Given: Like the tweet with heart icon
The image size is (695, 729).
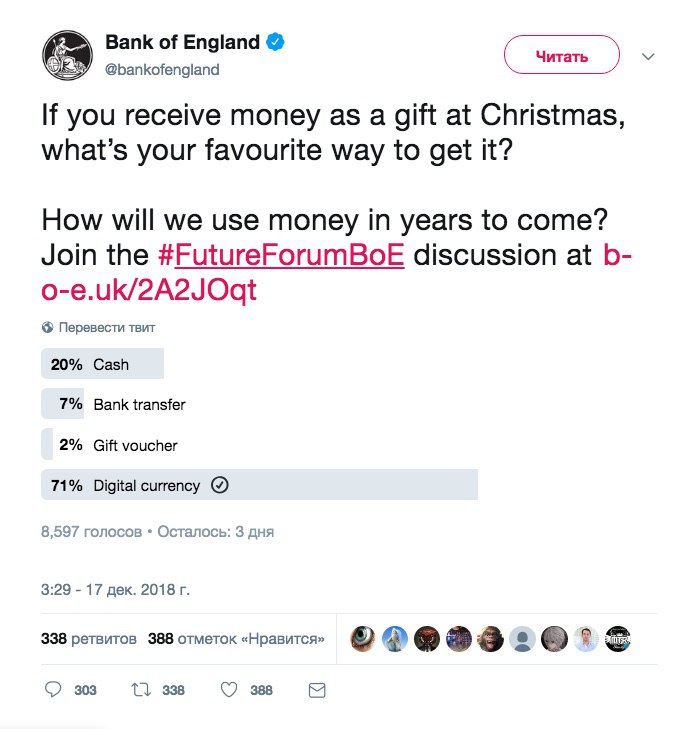Looking at the screenshot, I should point(228,690).
